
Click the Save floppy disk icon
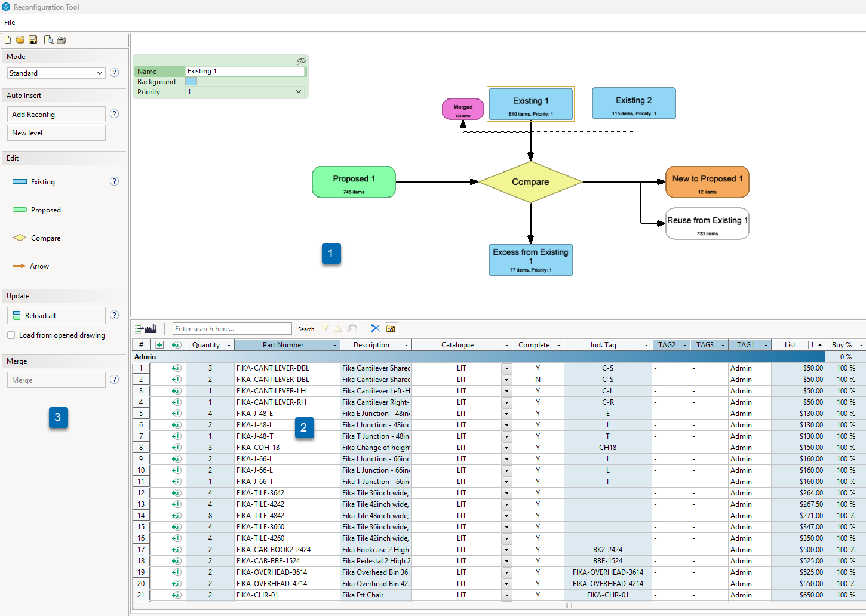(x=33, y=40)
